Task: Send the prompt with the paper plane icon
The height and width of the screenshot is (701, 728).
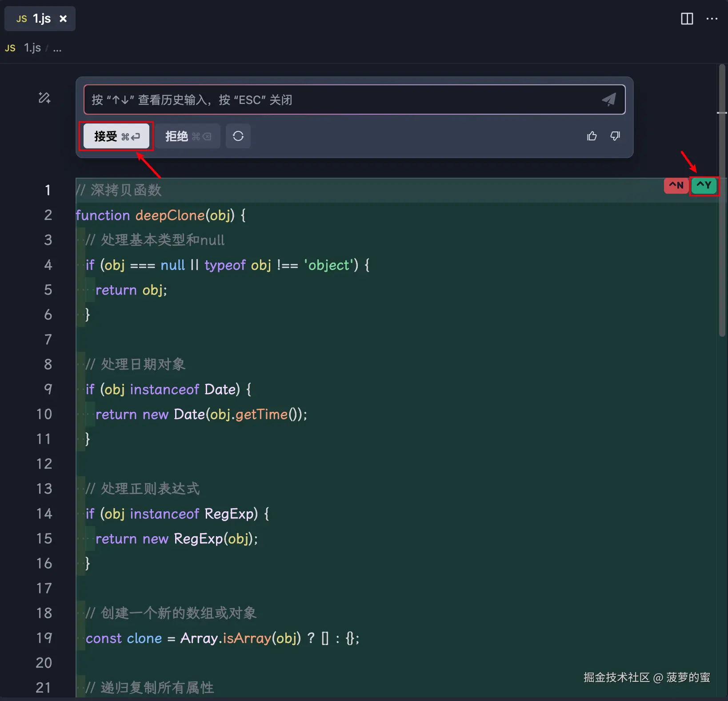Action: pyautogui.click(x=609, y=100)
